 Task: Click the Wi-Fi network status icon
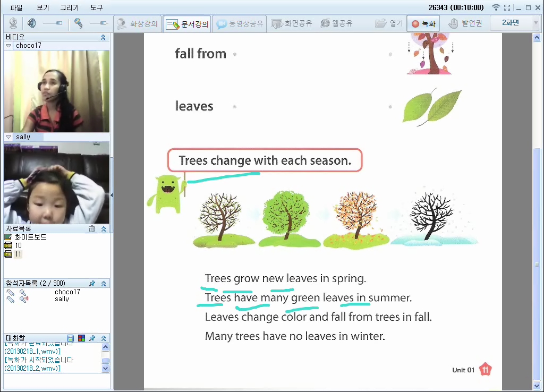tap(496, 7)
